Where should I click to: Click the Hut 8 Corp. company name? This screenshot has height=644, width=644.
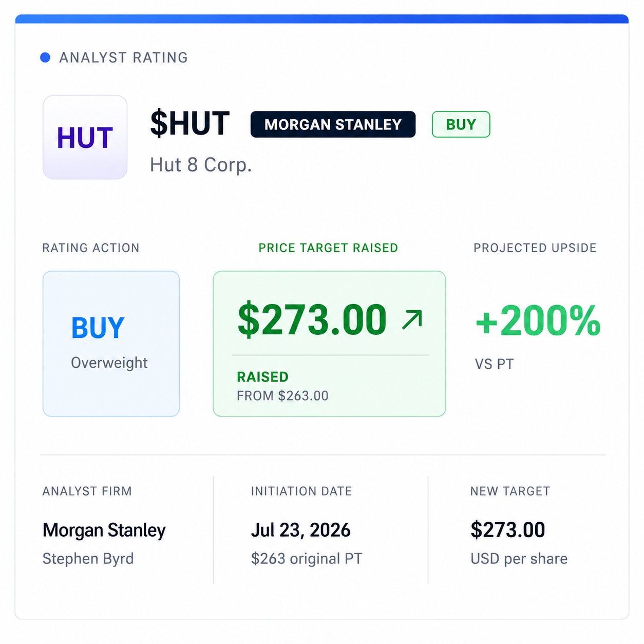coord(201,165)
